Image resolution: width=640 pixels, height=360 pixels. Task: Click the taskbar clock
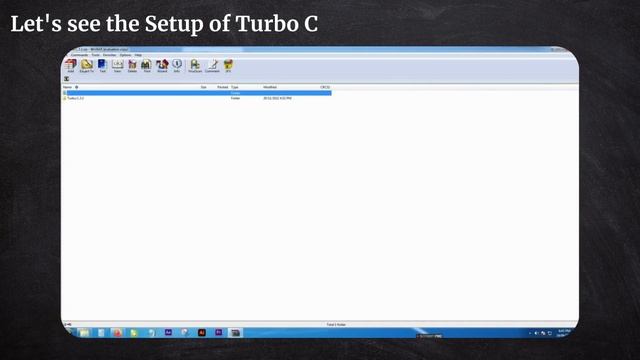pyautogui.click(x=564, y=333)
